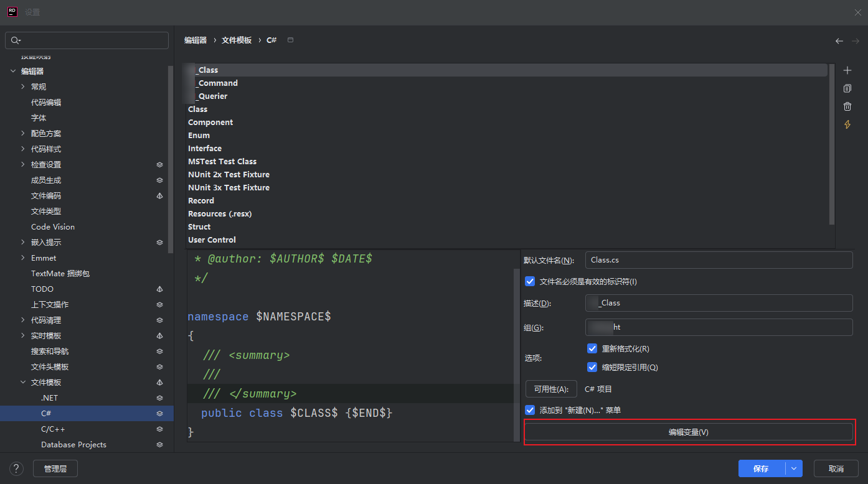
Task: Click the copy template icon
Action: (x=847, y=88)
